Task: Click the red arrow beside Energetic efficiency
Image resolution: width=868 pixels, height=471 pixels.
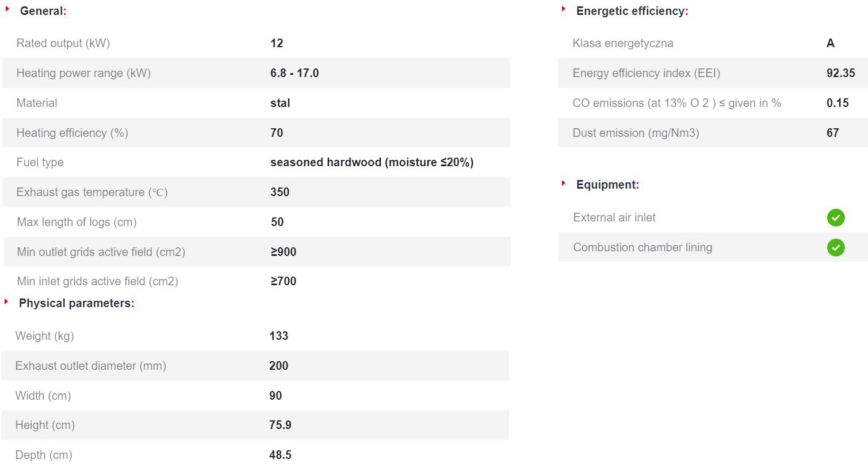Action: 564,9
